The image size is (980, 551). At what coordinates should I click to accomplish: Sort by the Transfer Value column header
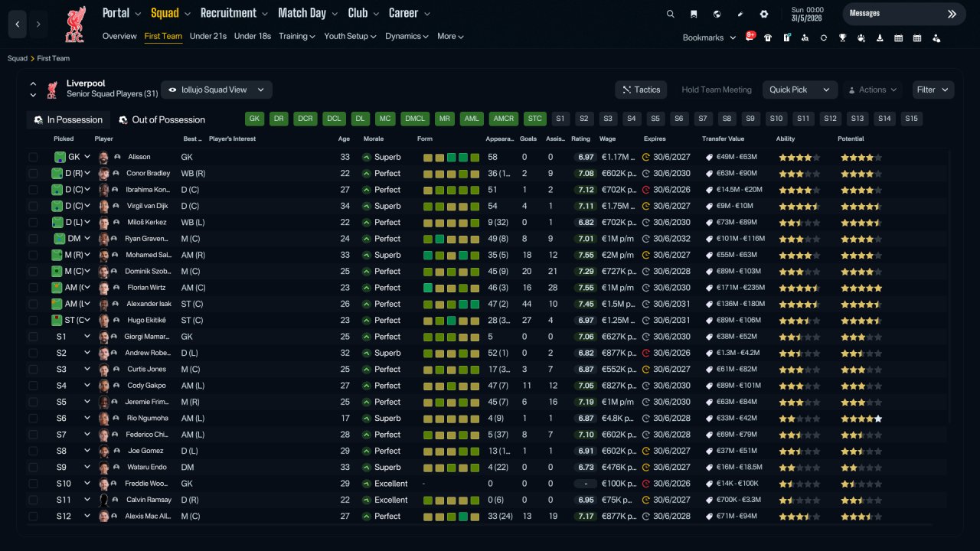click(x=723, y=139)
